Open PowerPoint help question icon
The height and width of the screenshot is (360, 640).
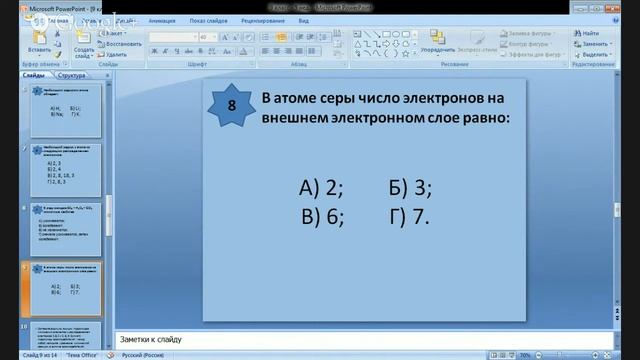pyautogui.click(x=616, y=20)
